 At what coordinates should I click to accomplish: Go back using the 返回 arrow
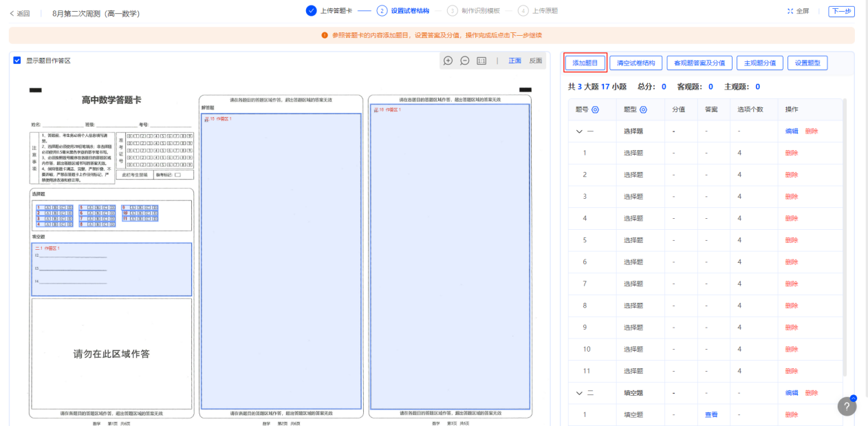point(19,13)
